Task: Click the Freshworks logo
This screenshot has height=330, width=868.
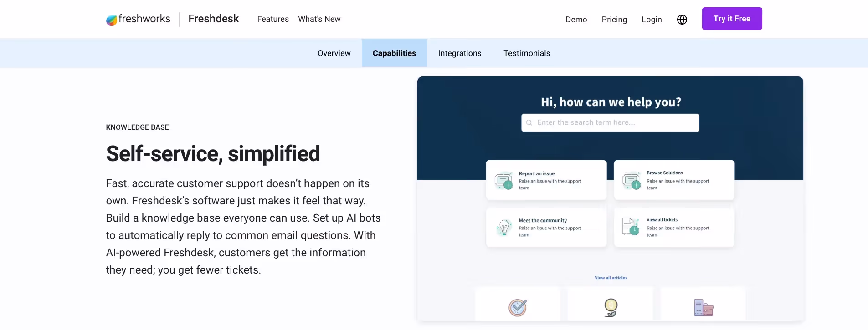Action: (x=138, y=19)
